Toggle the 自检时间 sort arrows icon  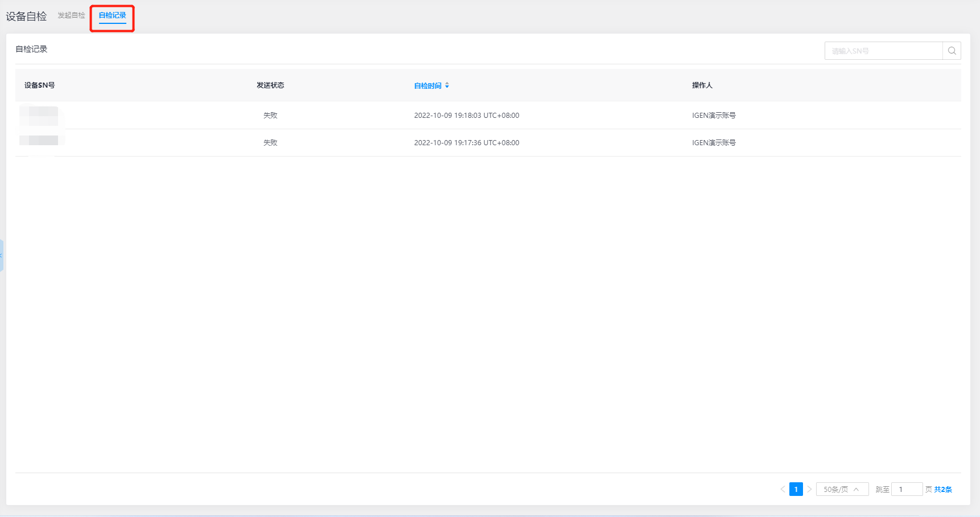(x=447, y=85)
